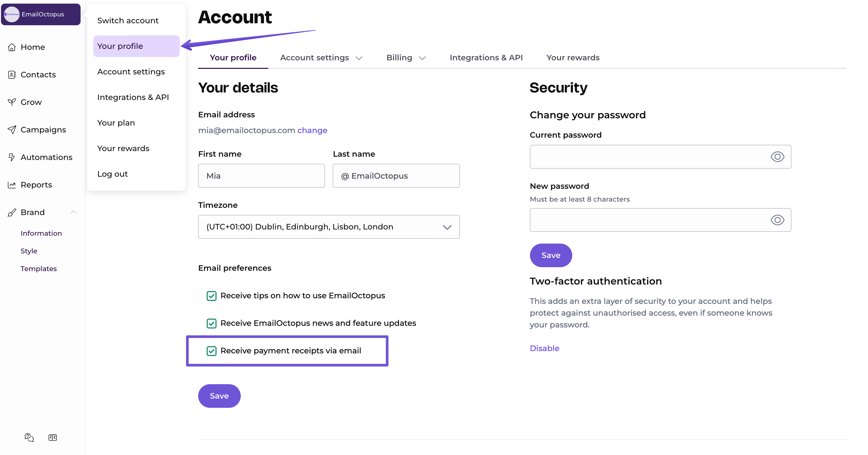The width and height of the screenshot is (868, 455).
Task: Switch to the Integrations & API tab
Action: (x=486, y=58)
